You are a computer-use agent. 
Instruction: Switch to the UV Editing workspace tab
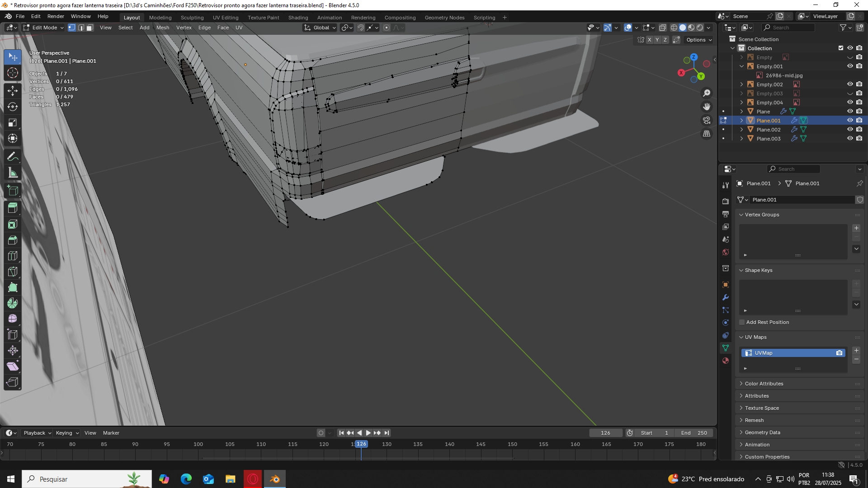tap(226, 18)
